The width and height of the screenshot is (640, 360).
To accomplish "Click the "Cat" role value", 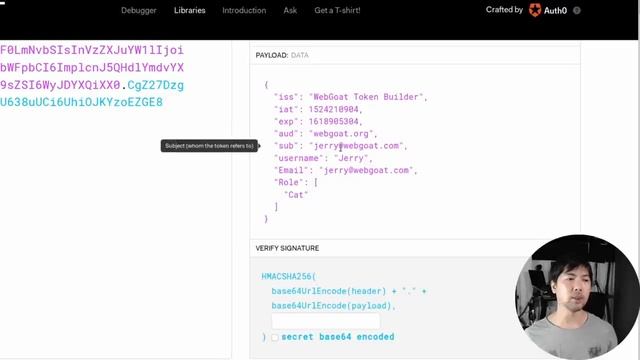I will pos(296,195).
